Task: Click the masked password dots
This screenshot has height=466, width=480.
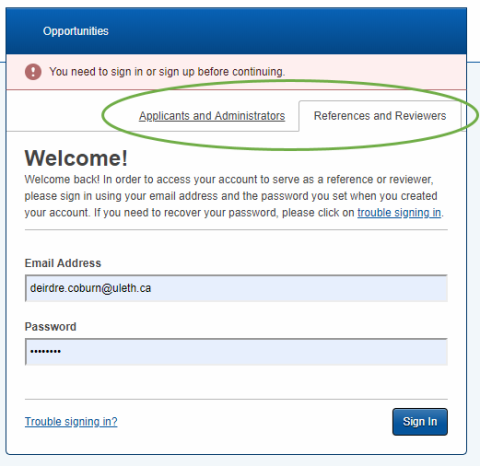Action: [x=45, y=351]
